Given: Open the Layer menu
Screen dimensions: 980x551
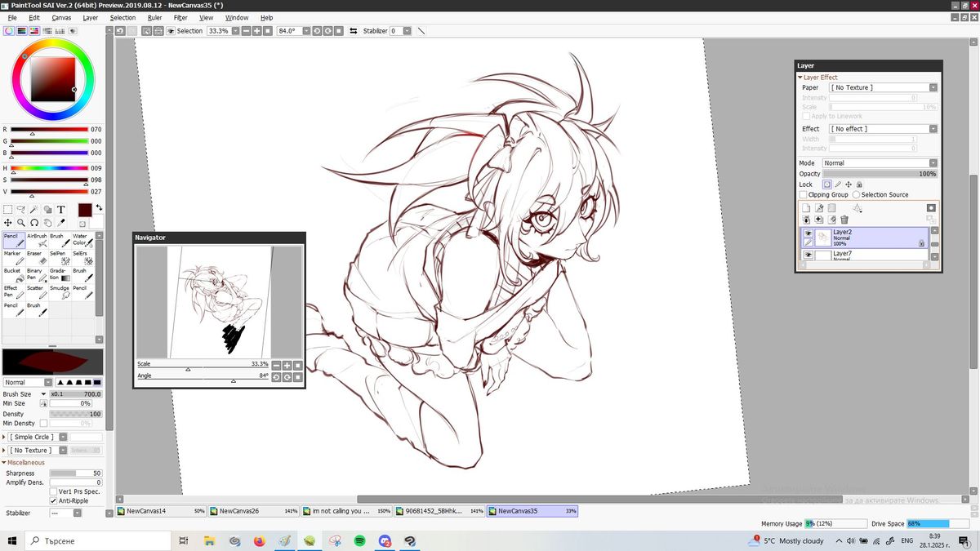Looking at the screenshot, I should pyautogui.click(x=91, y=17).
